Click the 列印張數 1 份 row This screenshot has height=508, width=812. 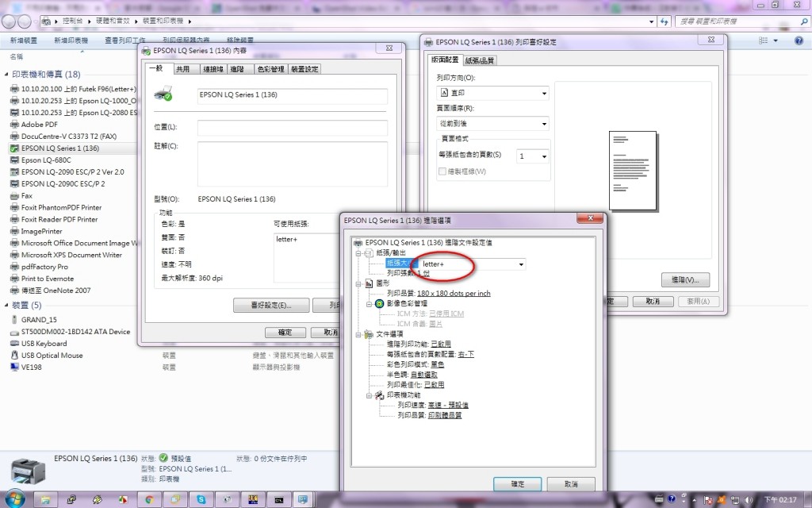[408, 273]
